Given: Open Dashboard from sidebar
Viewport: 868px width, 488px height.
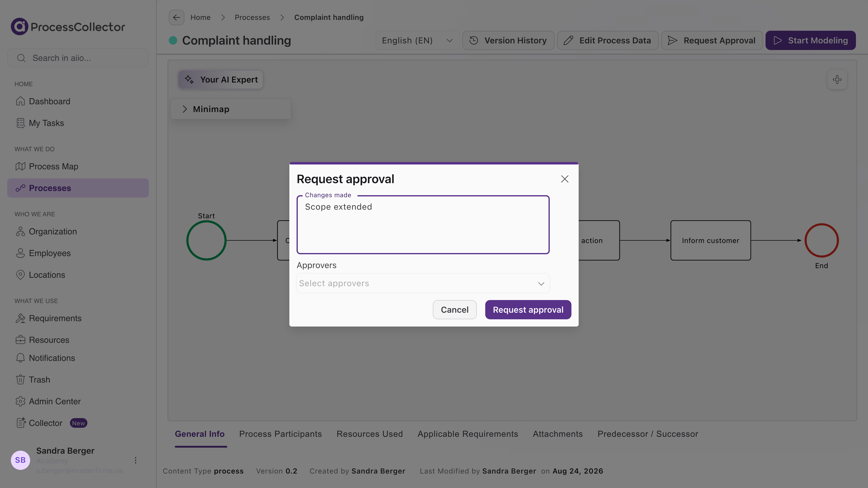Looking at the screenshot, I should point(78,101).
